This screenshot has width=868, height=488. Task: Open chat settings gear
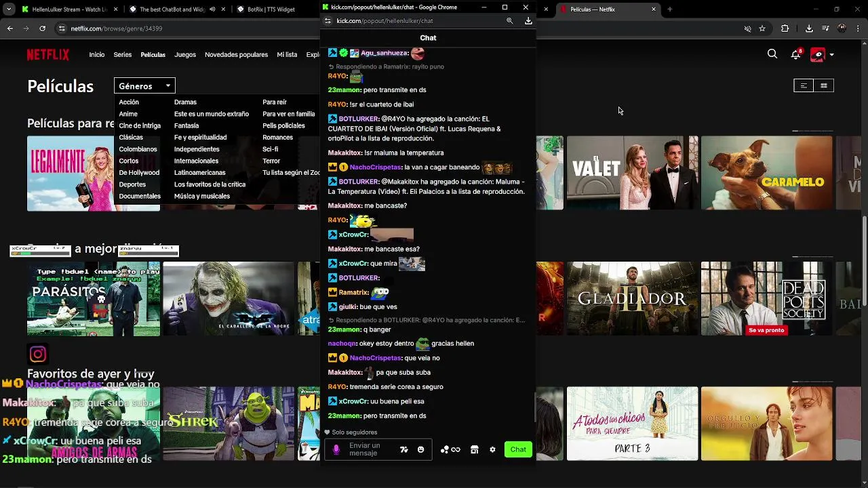click(x=492, y=449)
